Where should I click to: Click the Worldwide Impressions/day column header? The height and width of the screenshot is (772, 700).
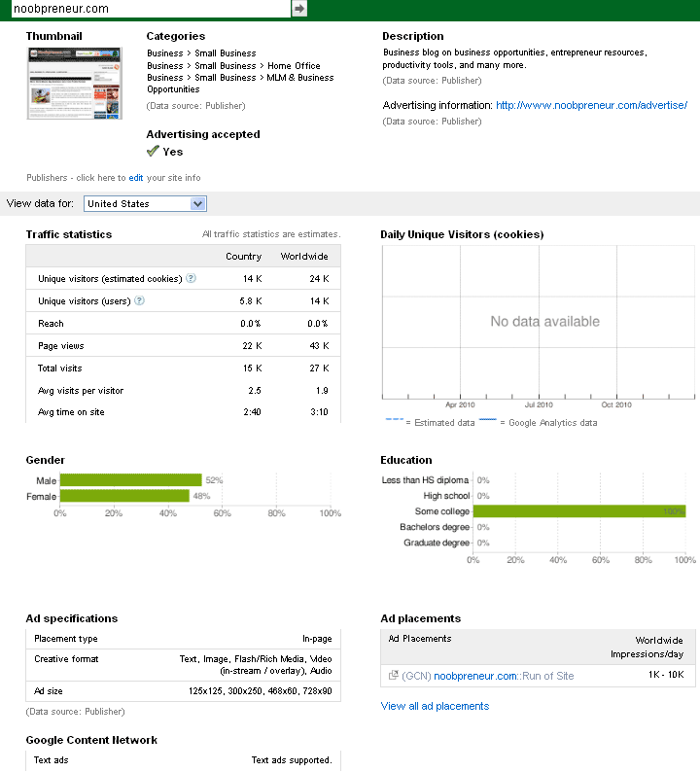tap(647, 647)
